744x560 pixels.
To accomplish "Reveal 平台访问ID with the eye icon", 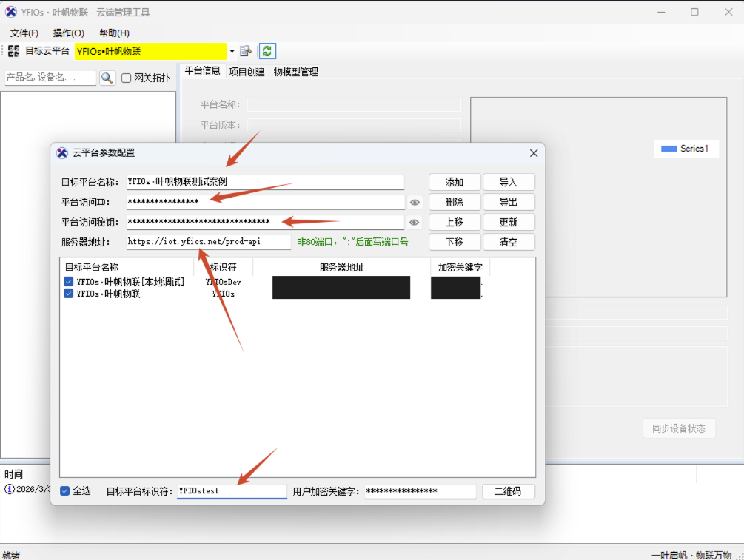I will tap(415, 202).
